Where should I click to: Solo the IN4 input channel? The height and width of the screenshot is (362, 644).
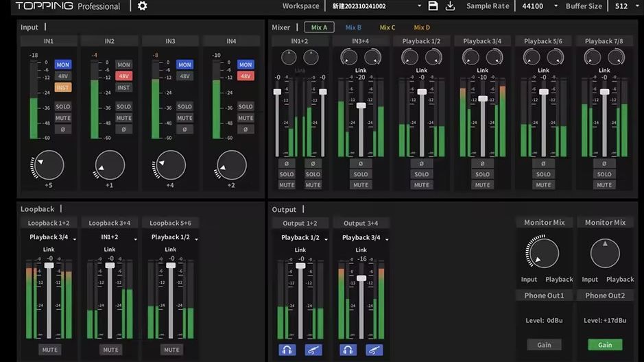tap(246, 106)
